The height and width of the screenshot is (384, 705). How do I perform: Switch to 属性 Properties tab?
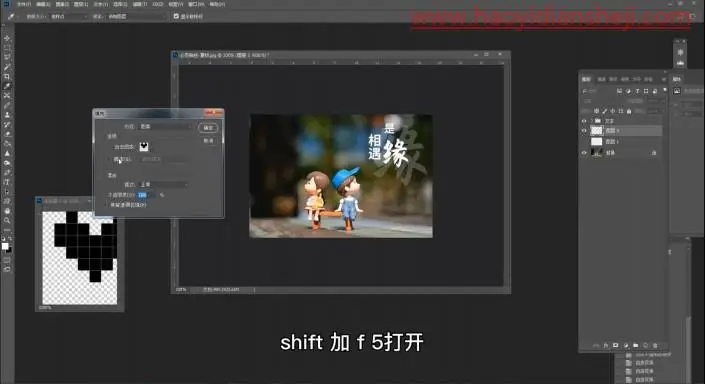pos(677,79)
